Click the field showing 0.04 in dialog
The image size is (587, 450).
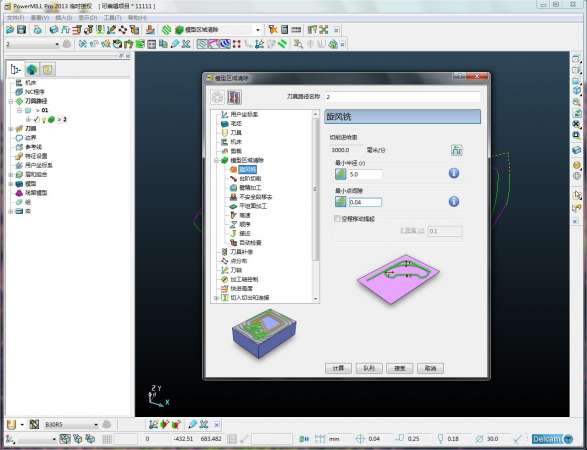pyautogui.click(x=365, y=202)
